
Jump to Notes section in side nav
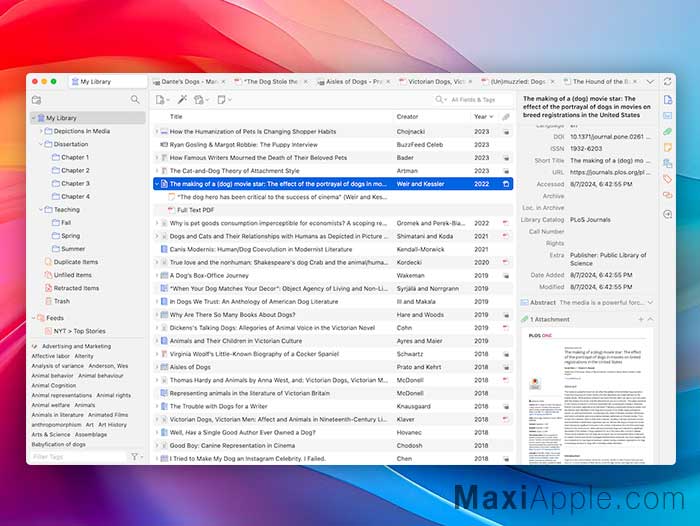pyautogui.click(x=667, y=147)
